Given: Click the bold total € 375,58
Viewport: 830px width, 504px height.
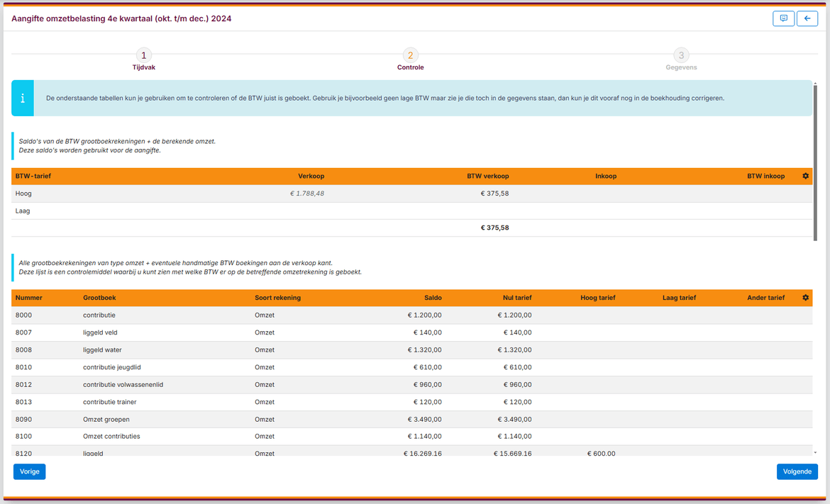Looking at the screenshot, I should coord(494,228).
